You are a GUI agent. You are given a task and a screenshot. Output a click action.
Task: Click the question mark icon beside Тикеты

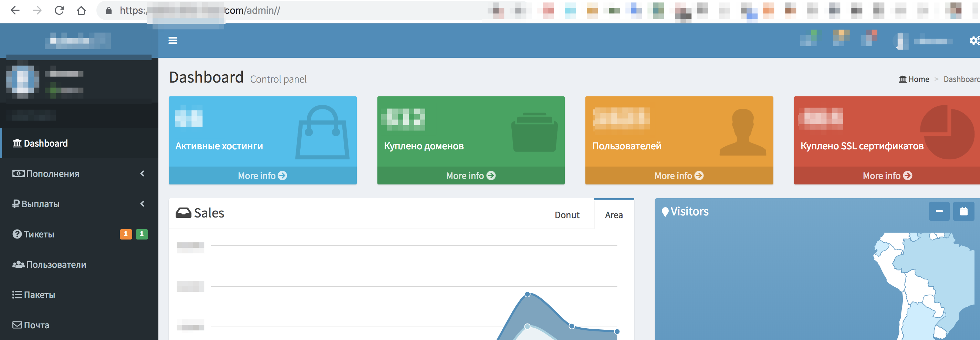[17, 234]
